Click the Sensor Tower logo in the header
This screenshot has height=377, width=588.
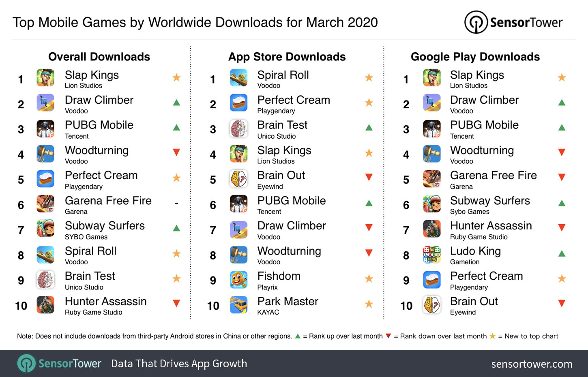(513, 22)
